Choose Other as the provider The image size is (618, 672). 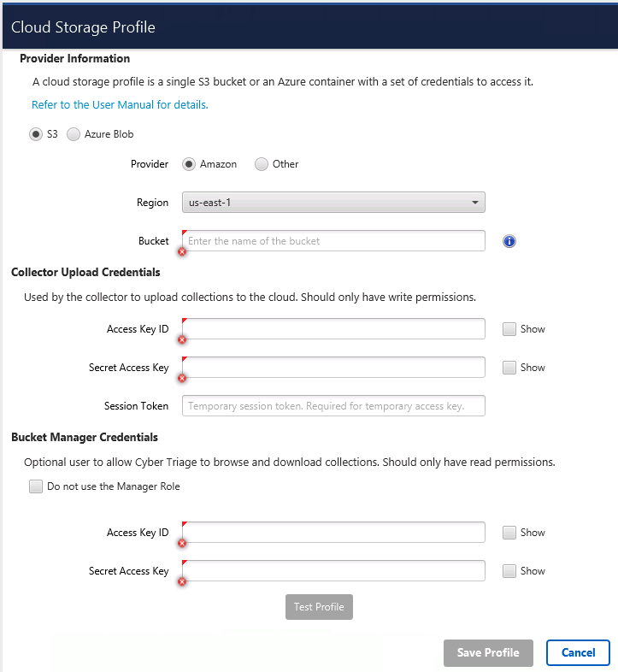(262, 164)
